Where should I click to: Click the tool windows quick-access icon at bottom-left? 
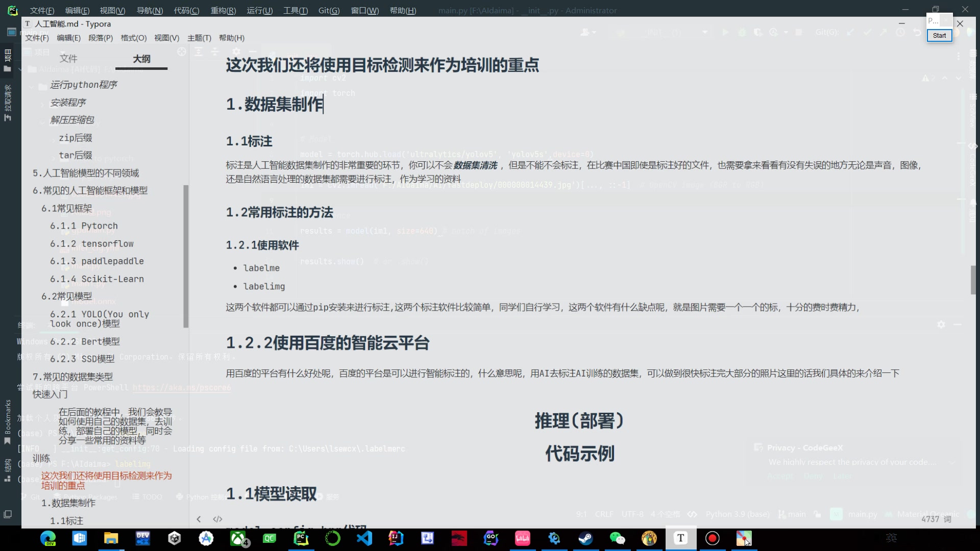8,514
